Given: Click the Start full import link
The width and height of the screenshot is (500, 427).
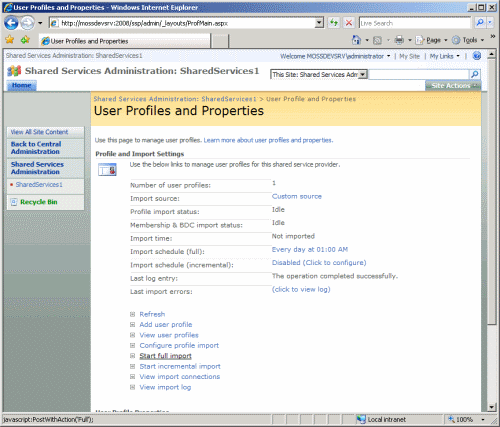Looking at the screenshot, I should coord(165,356).
